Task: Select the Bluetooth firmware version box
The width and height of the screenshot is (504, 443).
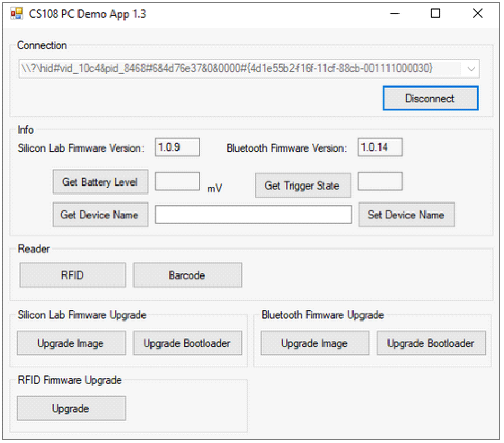Action: click(x=380, y=148)
